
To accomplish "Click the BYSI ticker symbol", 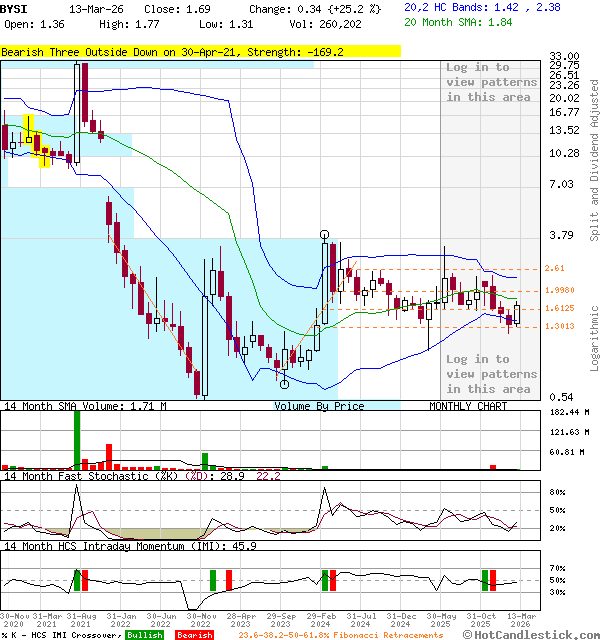I will click(x=15, y=8).
